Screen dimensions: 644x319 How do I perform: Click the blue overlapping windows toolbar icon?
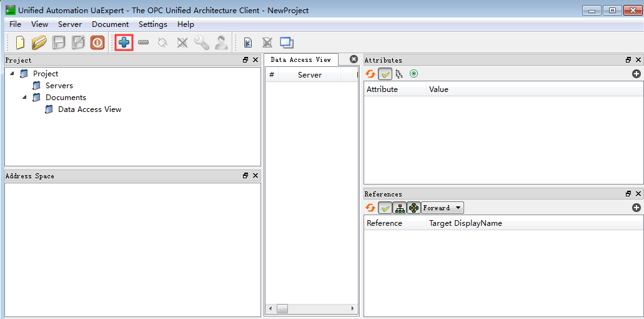pos(287,43)
